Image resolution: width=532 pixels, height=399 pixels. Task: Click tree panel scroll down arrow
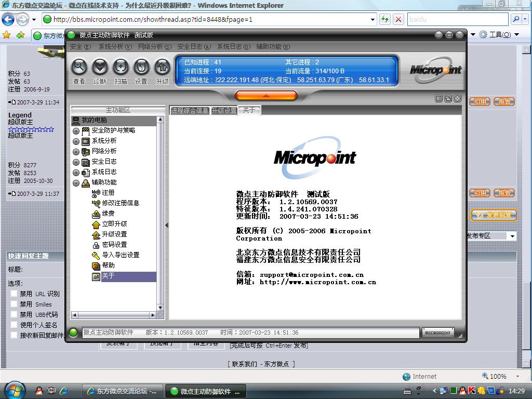(x=160, y=308)
